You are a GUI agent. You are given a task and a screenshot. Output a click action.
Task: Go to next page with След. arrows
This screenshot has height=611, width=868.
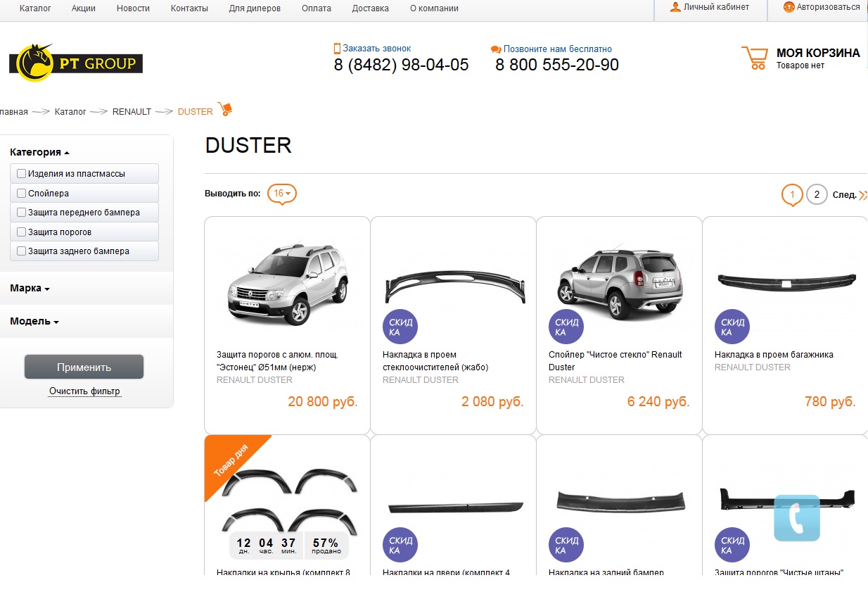[x=862, y=195]
